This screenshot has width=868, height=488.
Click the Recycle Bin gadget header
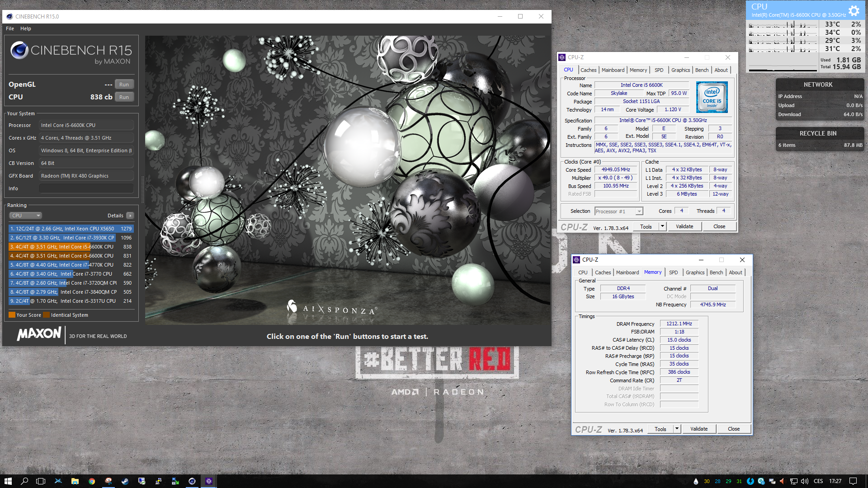818,134
